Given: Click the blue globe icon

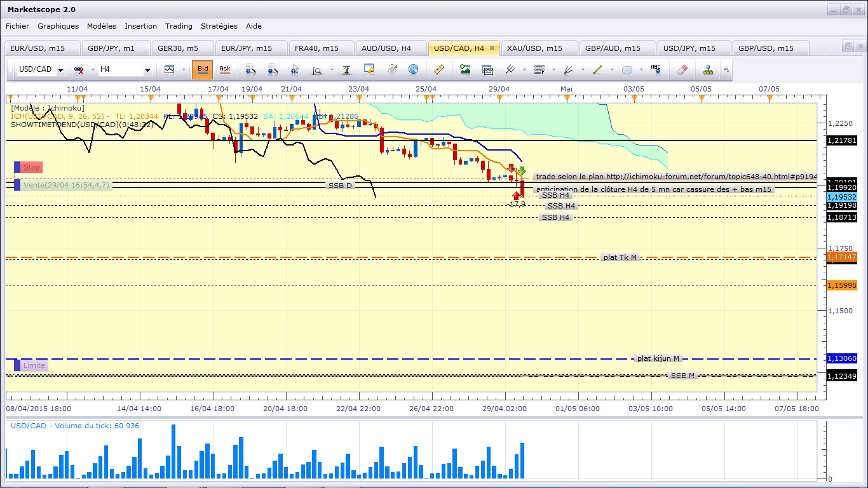Looking at the screenshot, I should coord(413,69).
